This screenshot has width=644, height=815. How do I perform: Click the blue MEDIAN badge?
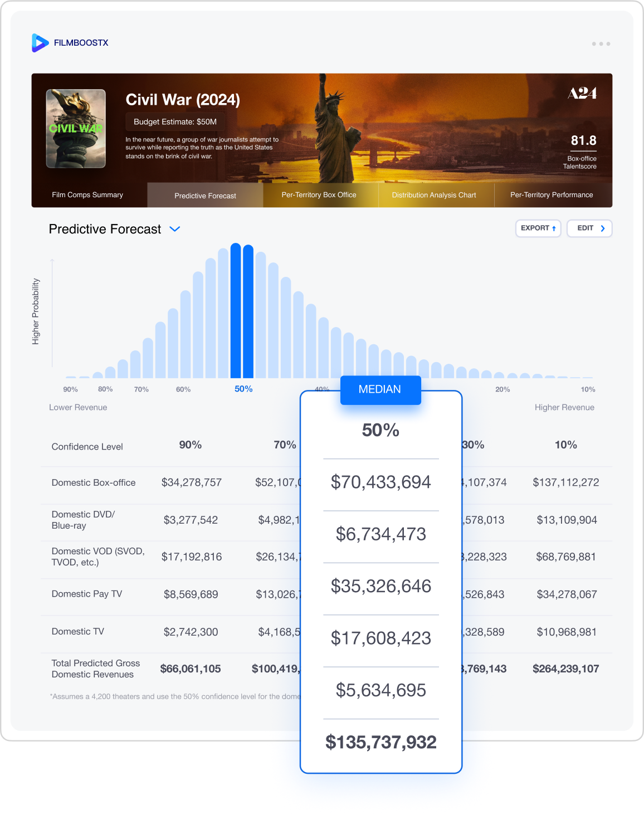tap(380, 389)
